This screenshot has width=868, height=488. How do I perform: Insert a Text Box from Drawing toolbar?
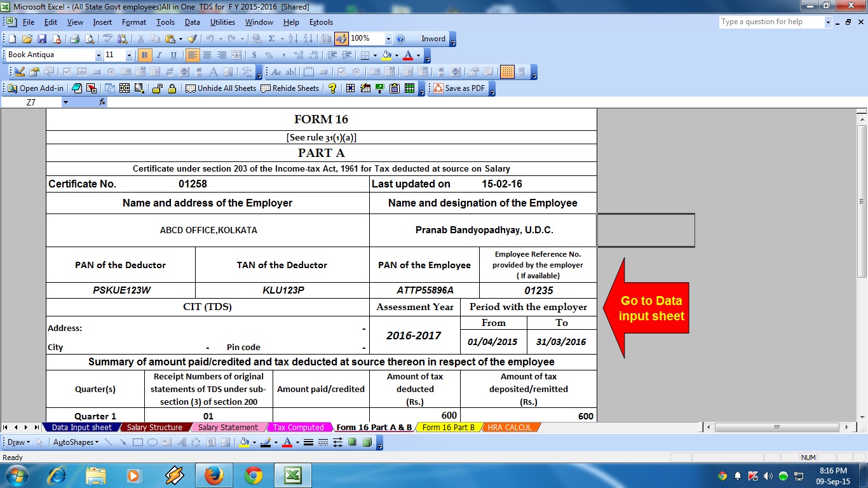(167, 442)
